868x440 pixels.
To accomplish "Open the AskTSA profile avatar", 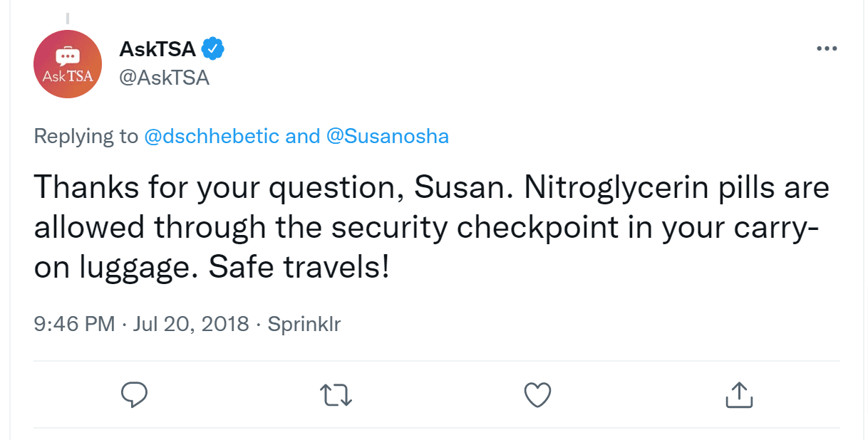I will pyautogui.click(x=68, y=64).
